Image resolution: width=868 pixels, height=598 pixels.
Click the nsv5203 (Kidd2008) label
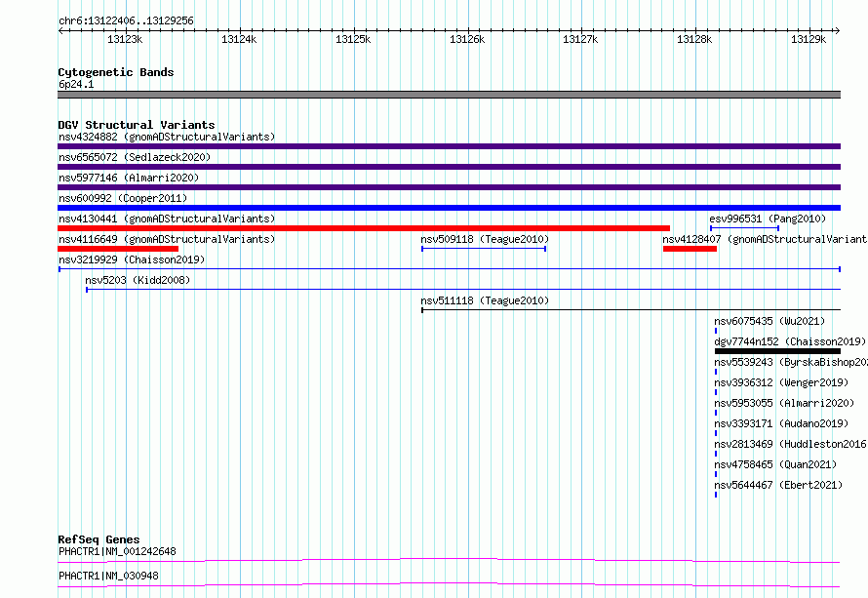138,280
